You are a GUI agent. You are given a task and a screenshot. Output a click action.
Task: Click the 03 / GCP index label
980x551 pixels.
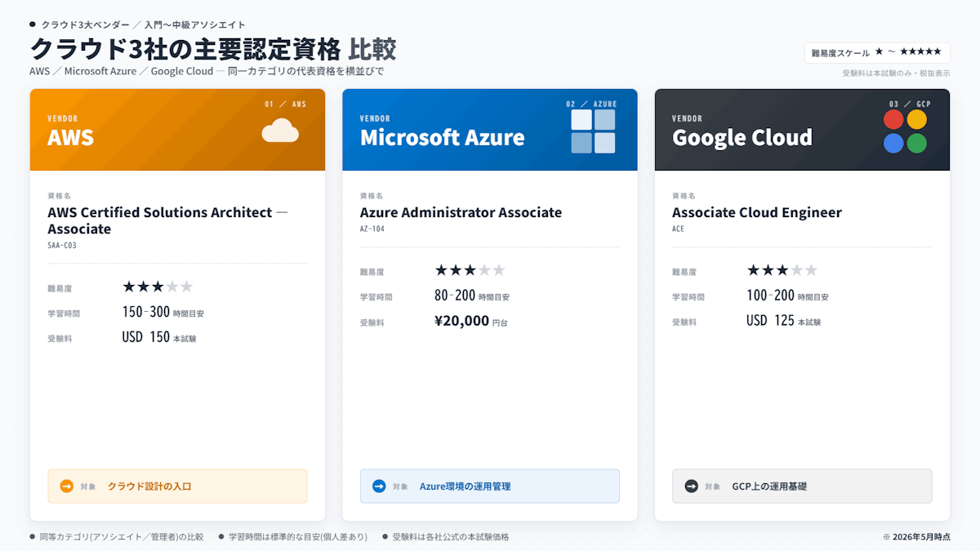tap(910, 104)
